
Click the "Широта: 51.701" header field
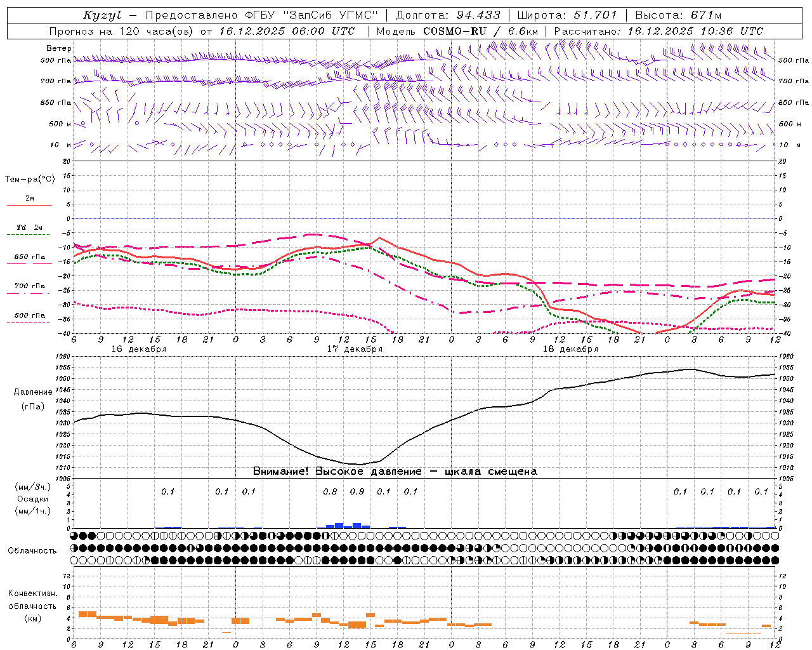567,15
